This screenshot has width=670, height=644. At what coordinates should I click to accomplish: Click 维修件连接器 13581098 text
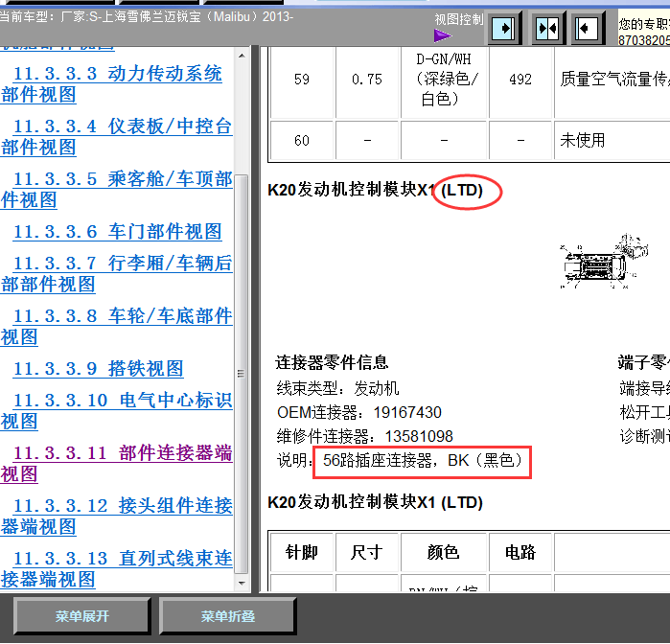pos(364,436)
